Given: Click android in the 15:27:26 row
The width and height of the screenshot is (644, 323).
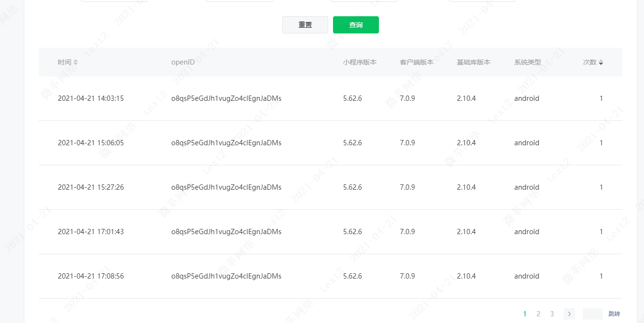Looking at the screenshot, I should [527, 187].
